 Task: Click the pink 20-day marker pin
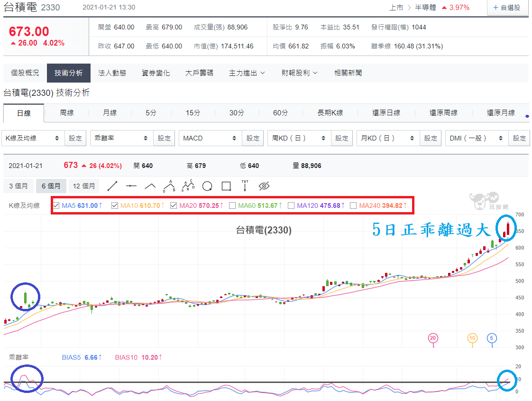coord(432,338)
